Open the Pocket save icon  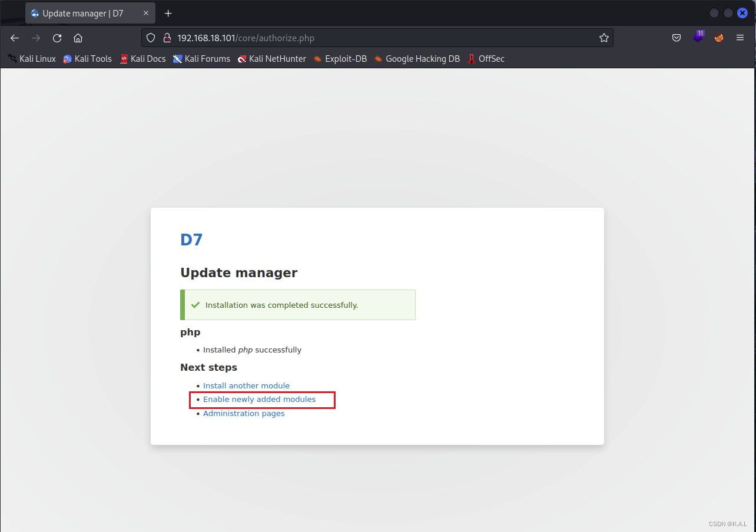677,38
